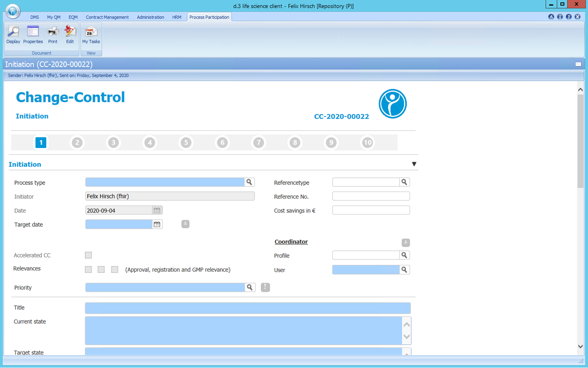Select the Display tool in the Document toolbar
This screenshot has width=588, height=368.
click(x=13, y=34)
